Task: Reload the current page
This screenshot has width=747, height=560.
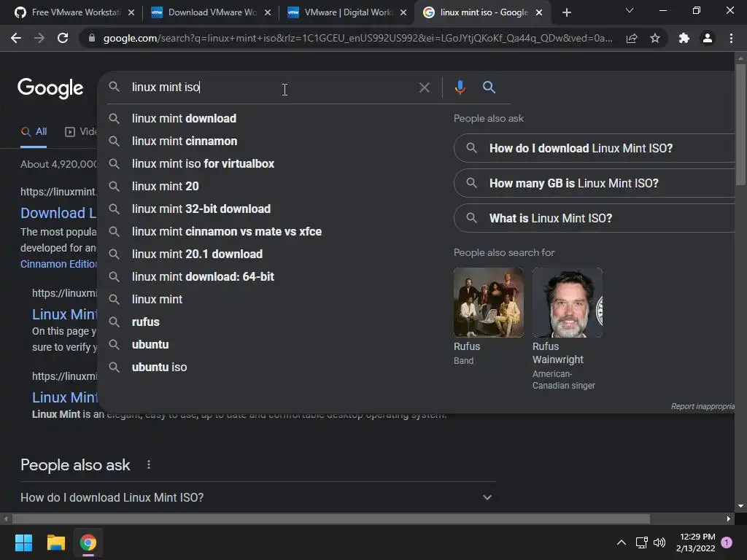Action: (x=63, y=38)
